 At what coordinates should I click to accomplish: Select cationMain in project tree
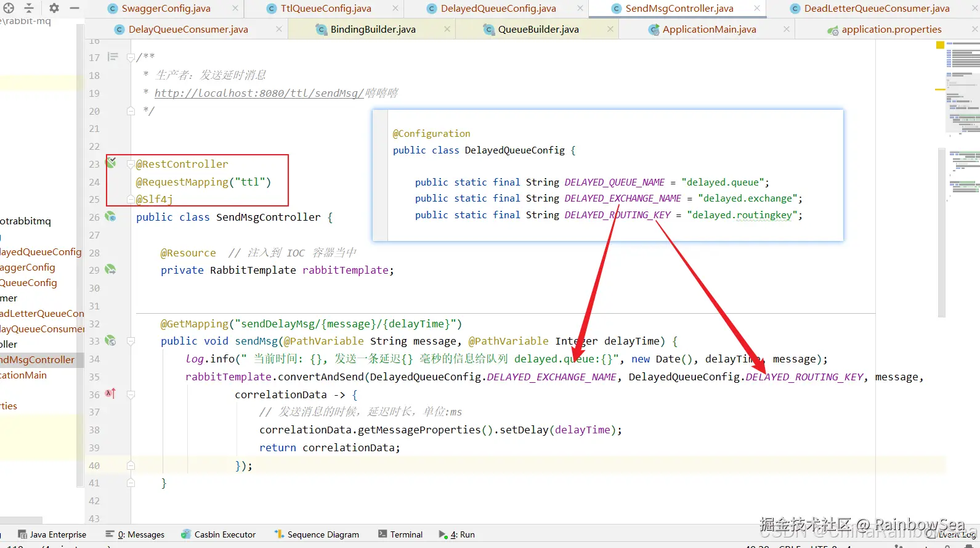pyautogui.click(x=23, y=375)
